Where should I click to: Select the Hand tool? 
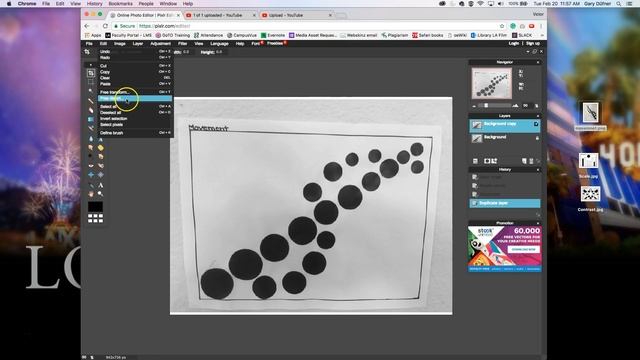tap(91, 194)
